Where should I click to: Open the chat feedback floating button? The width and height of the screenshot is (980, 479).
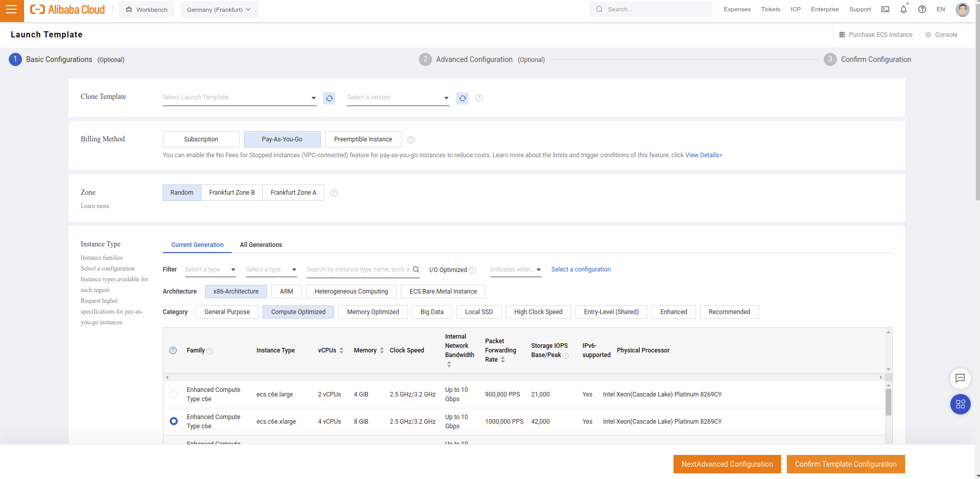coord(961,379)
